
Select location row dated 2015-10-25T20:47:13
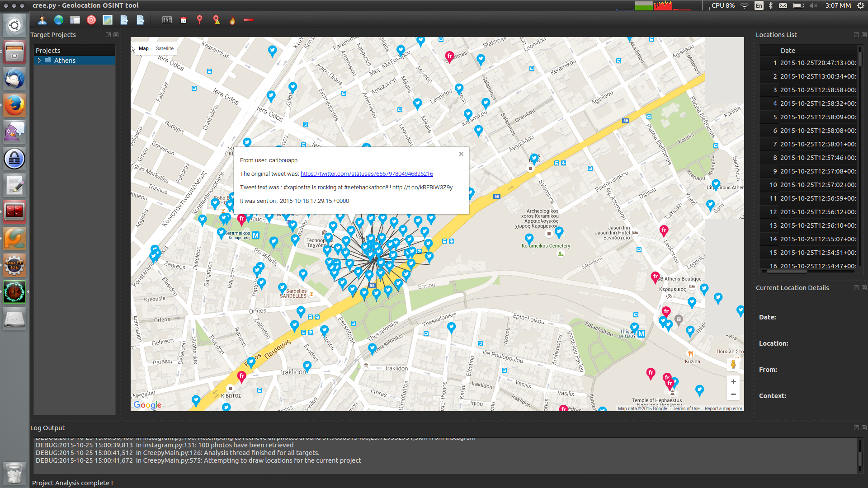pyautogui.click(x=814, y=63)
